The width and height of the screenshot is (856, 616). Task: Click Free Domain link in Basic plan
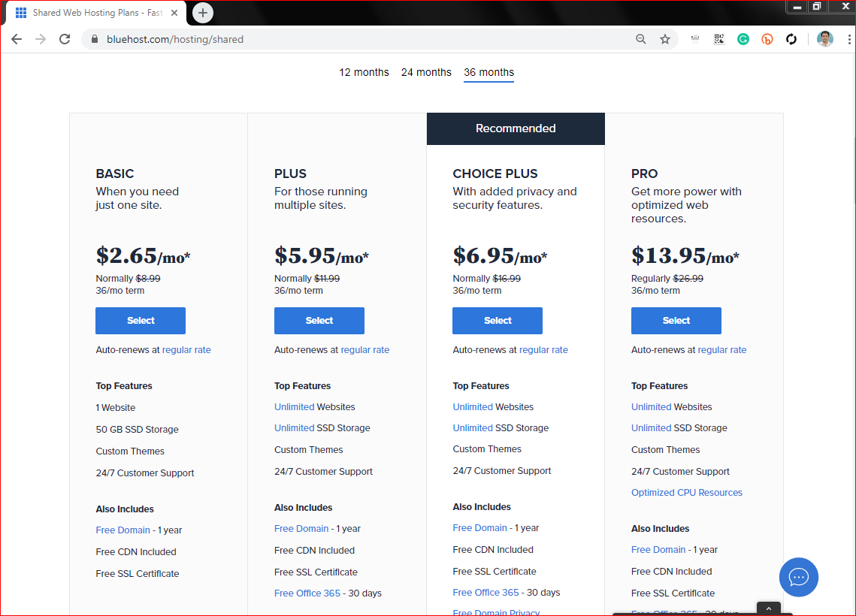click(123, 530)
